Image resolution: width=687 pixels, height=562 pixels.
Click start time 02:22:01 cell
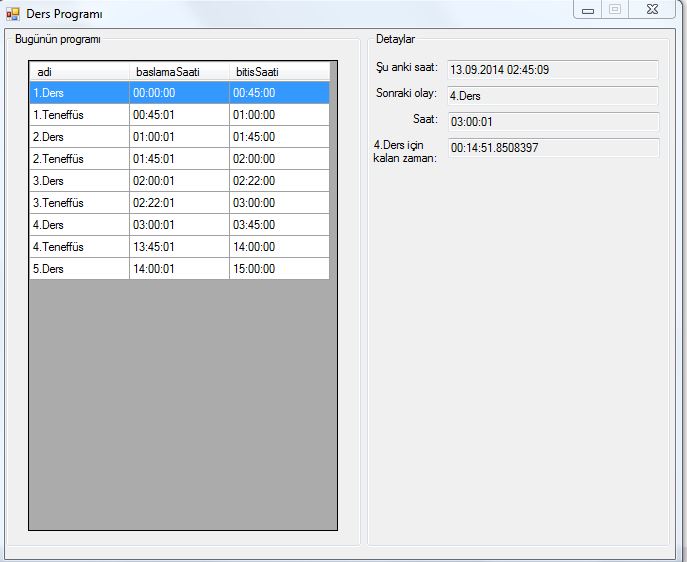coord(179,203)
